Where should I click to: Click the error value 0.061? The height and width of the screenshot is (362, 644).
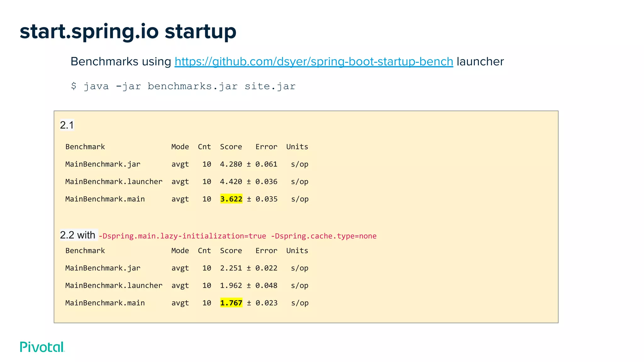point(266,164)
